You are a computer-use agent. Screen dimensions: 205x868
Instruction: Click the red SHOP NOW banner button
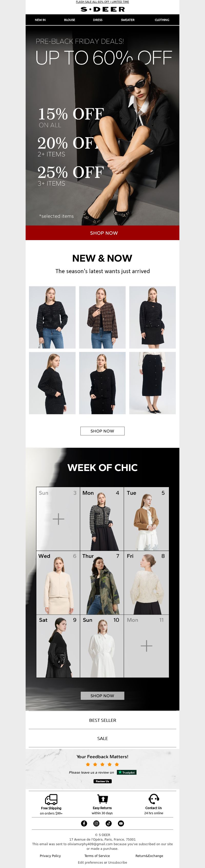[102, 233]
